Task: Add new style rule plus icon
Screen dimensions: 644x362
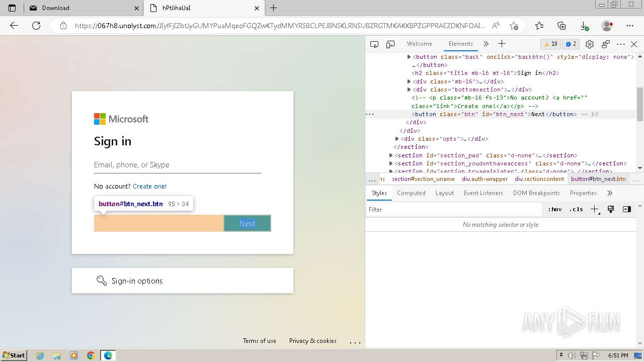Action: click(595, 209)
